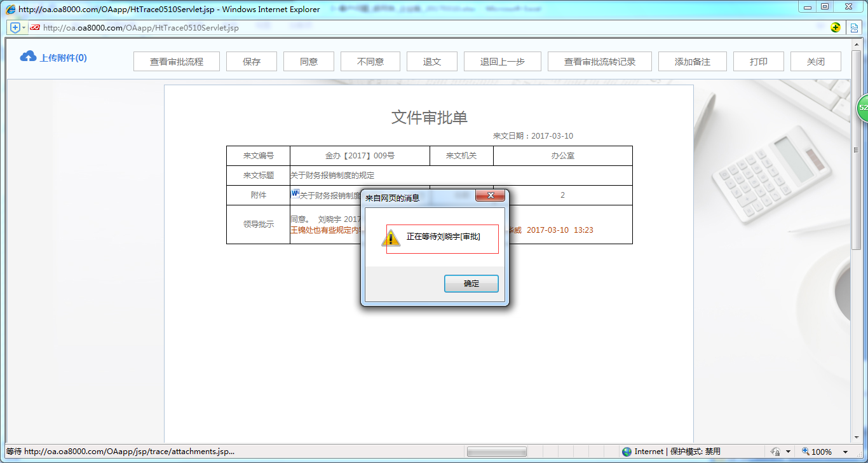Click the globe Internet zone icon in status bar
Image resolution: width=868 pixels, height=463 pixels.
point(627,452)
